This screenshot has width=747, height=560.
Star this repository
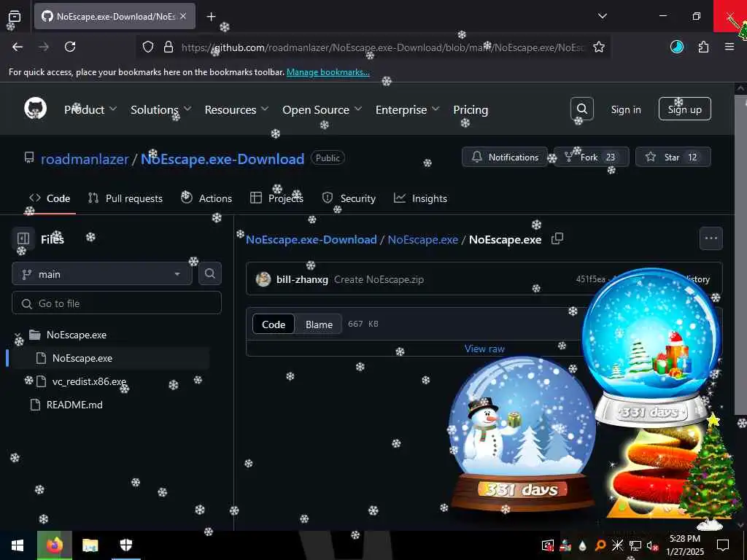click(673, 157)
